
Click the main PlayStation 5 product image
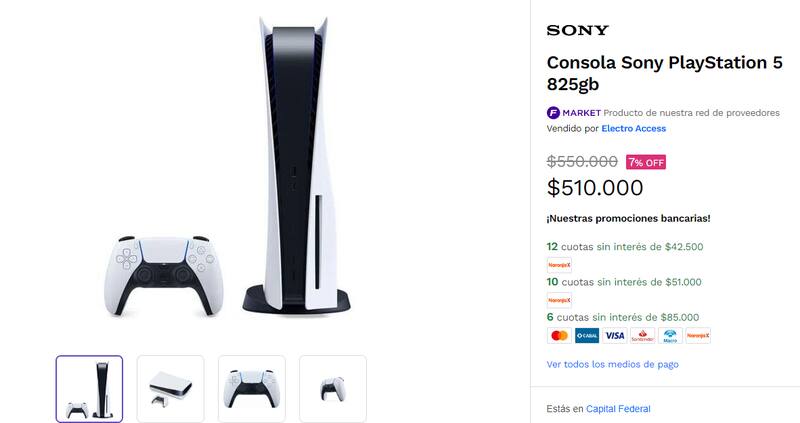pos(250,170)
